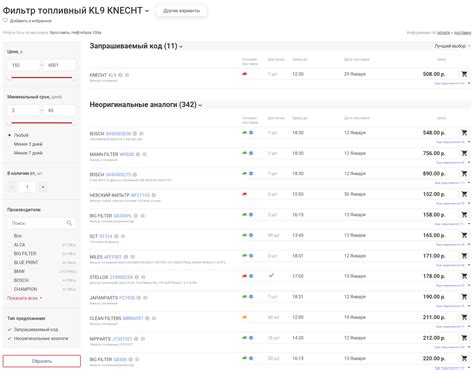Add KNECHT KL9 508.00 р. to cart

coord(464,74)
